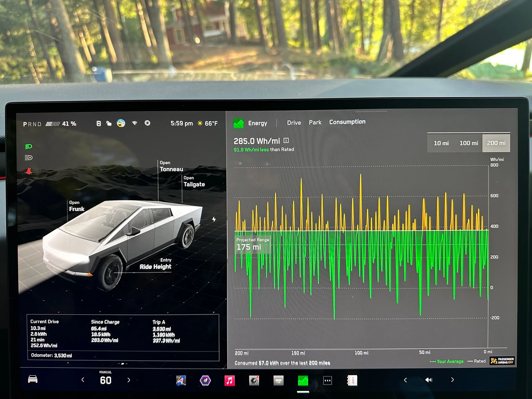Show the last 10 mi range
Image resolution: width=532 pixels, height=399 pixels.
pyautogui.click(x=441, y=143)
